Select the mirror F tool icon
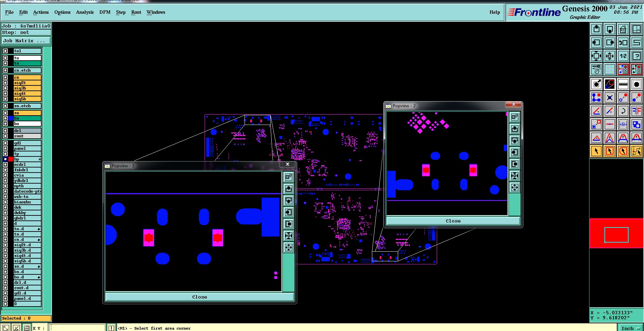644x331 pixels. pyautogui.click(x=636, y=111)
